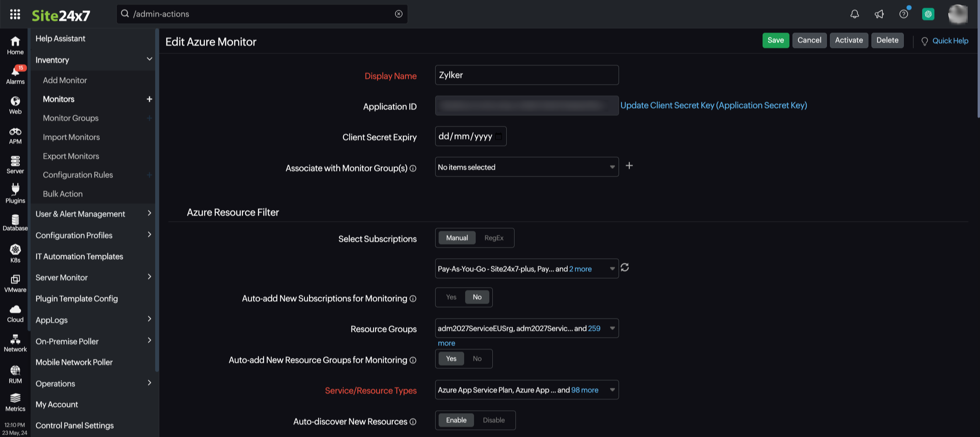Disable Auto-discover New Resources

pos(493,420)
